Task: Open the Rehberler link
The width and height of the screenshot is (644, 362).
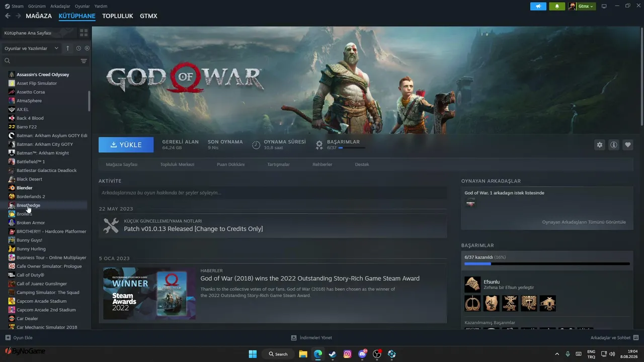Action: [323, 164]
